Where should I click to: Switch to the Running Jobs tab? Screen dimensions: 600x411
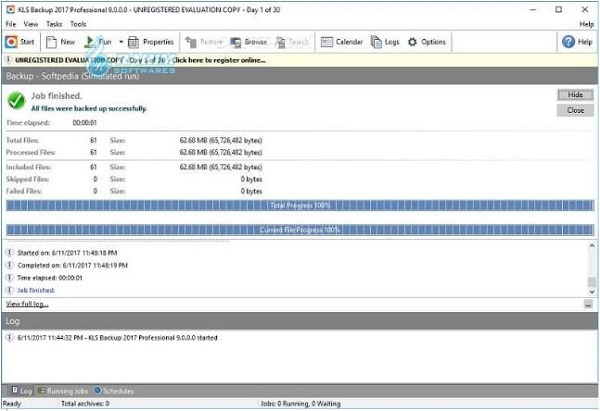(x=63, y=391)
